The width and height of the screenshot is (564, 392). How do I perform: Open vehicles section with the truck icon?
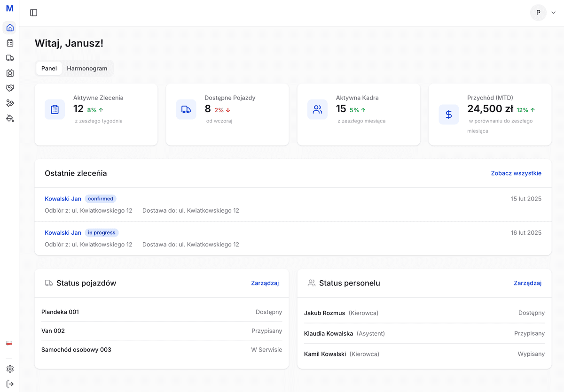click(9, 57)
